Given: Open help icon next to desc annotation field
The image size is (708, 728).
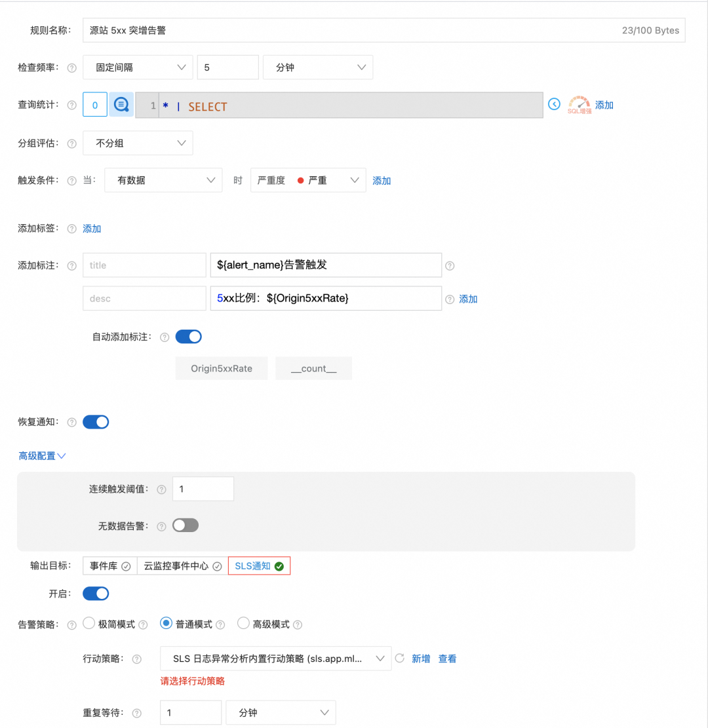Looking at the screenshot, I should click(x=450, y=298).
